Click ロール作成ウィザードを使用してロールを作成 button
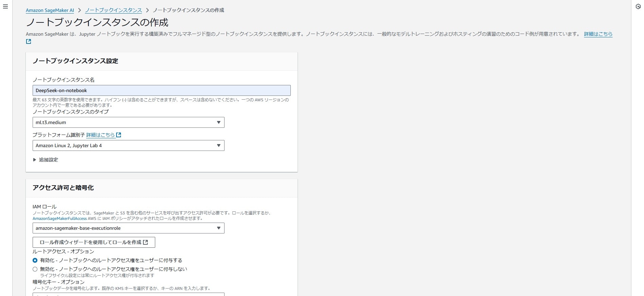This screenshot has width=644, height=296. [x=94, y=242]
